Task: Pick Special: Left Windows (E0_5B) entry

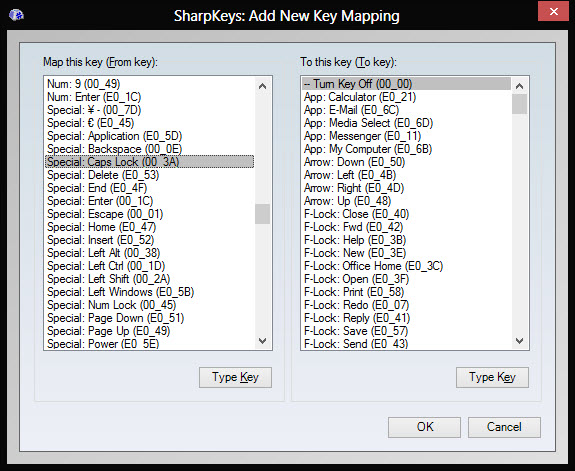Action: point(149,292)
